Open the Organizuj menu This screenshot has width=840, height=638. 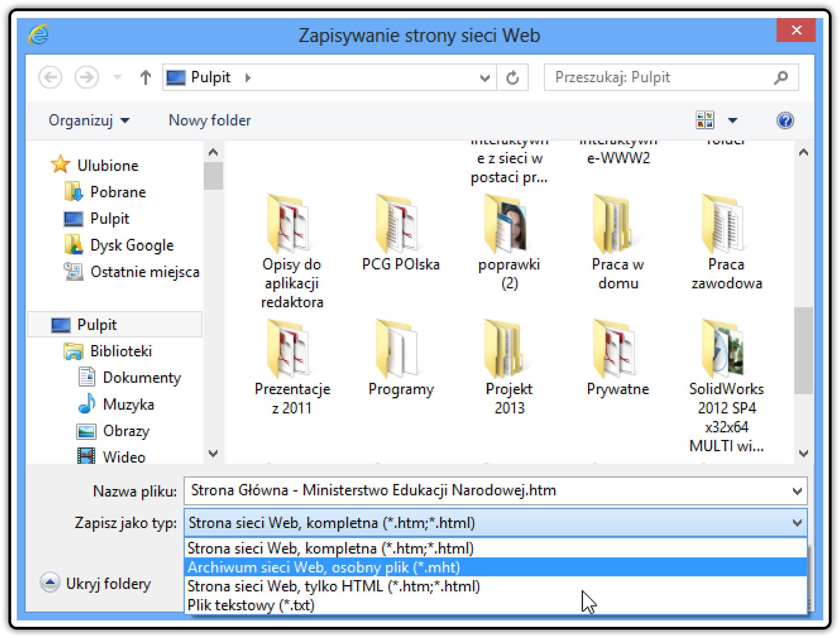coord(89,120)
